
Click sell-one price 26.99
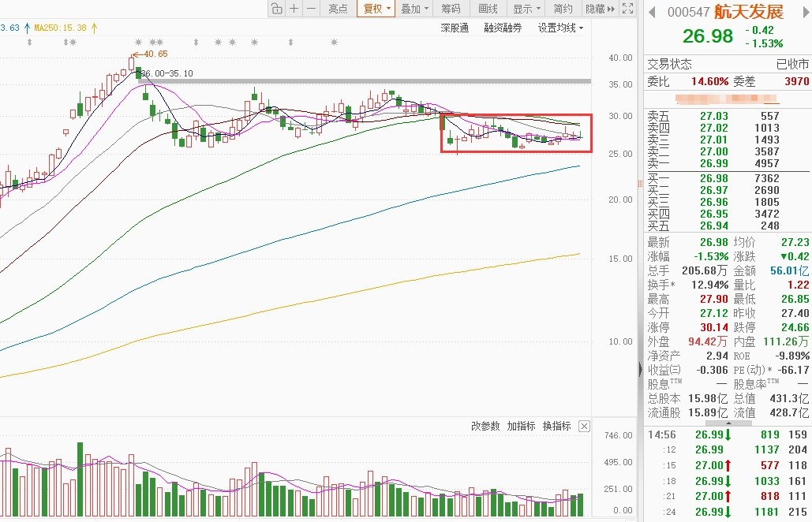713,163
